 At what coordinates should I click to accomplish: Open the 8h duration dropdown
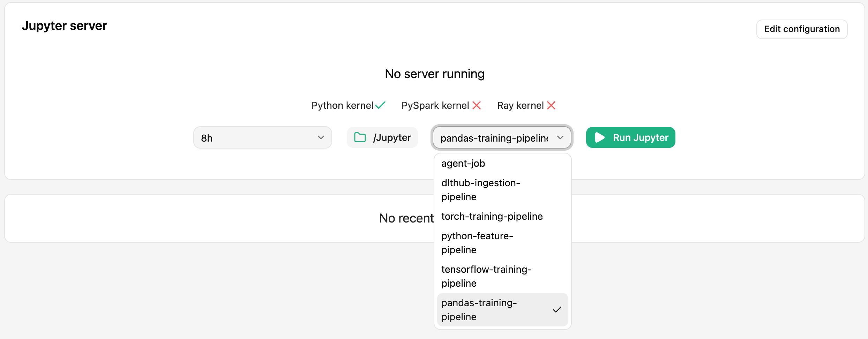pyautogui.click(x=262, y=137)
